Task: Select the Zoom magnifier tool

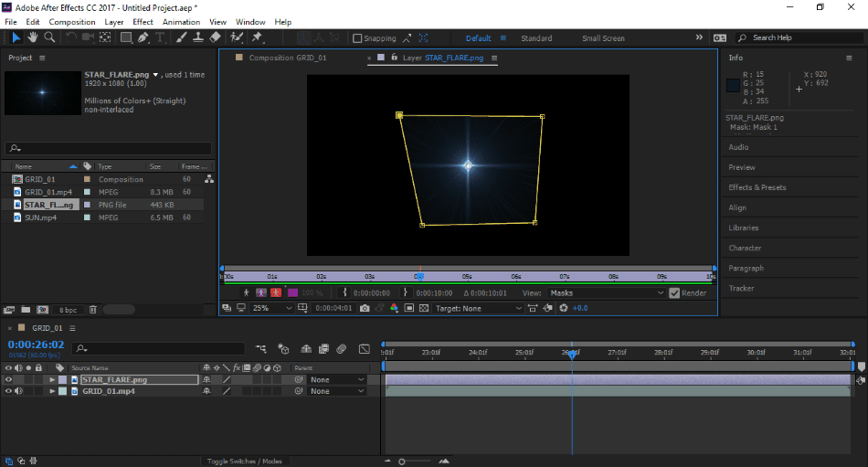Action: tap(50, 37)
